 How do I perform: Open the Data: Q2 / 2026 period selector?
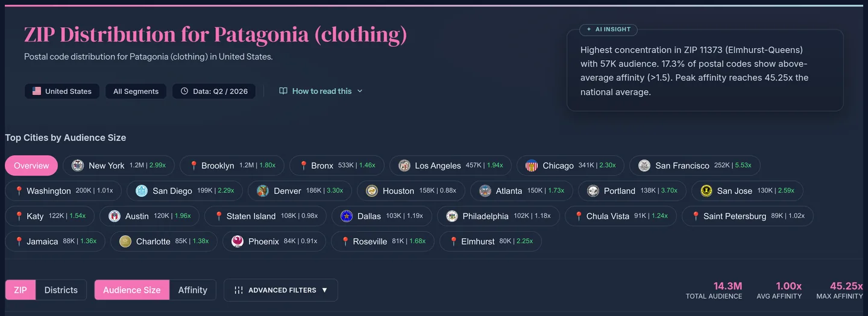(x=214, y=91)
